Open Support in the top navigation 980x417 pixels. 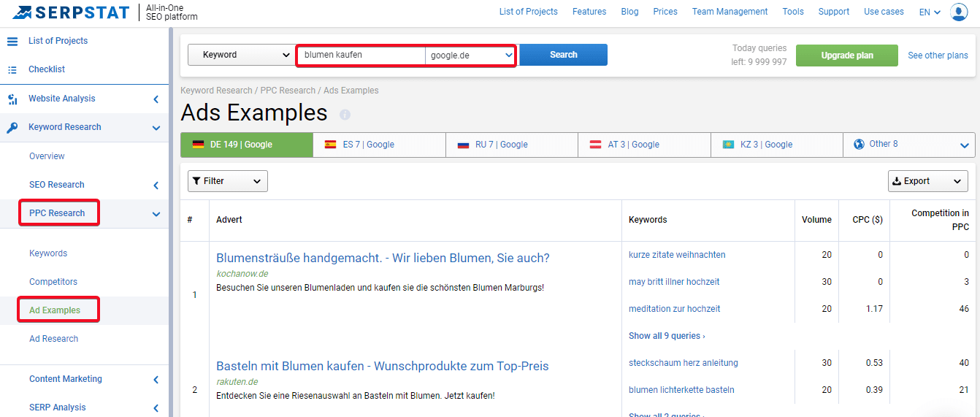coord(834,12)
